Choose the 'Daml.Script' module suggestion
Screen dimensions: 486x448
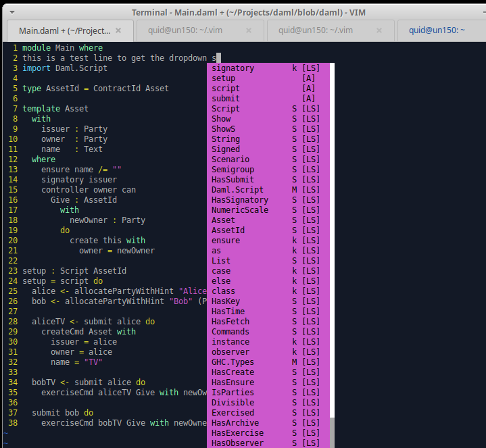click(237, 190)
